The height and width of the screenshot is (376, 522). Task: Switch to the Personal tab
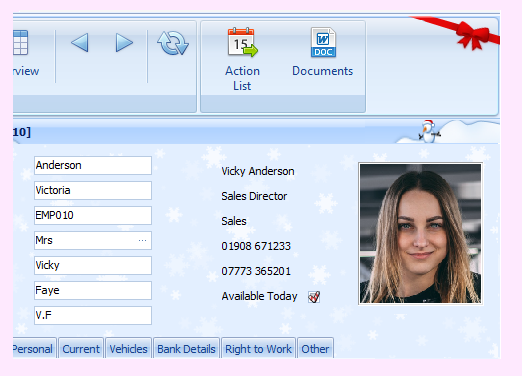(34, 349)
